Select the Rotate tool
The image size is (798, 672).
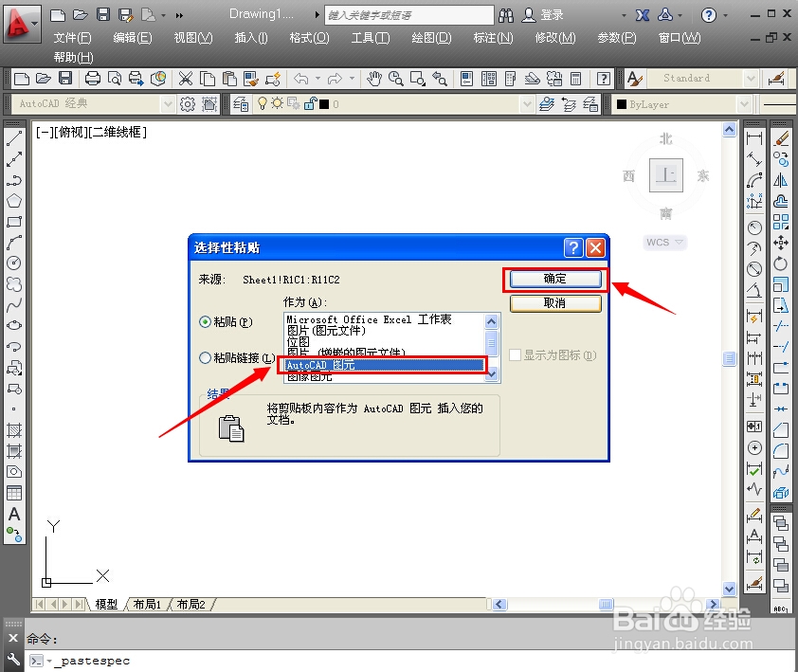point(781,263)
